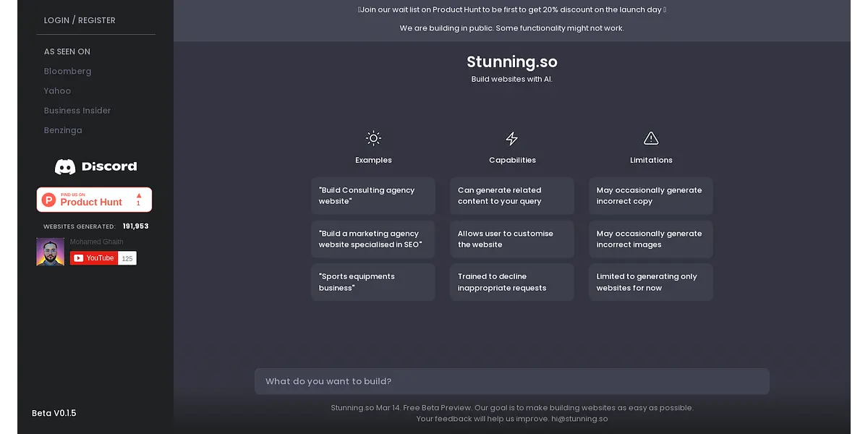Open the Discord logo link
The height and width of the screenshot is (434, 868).
click(95, 166)
